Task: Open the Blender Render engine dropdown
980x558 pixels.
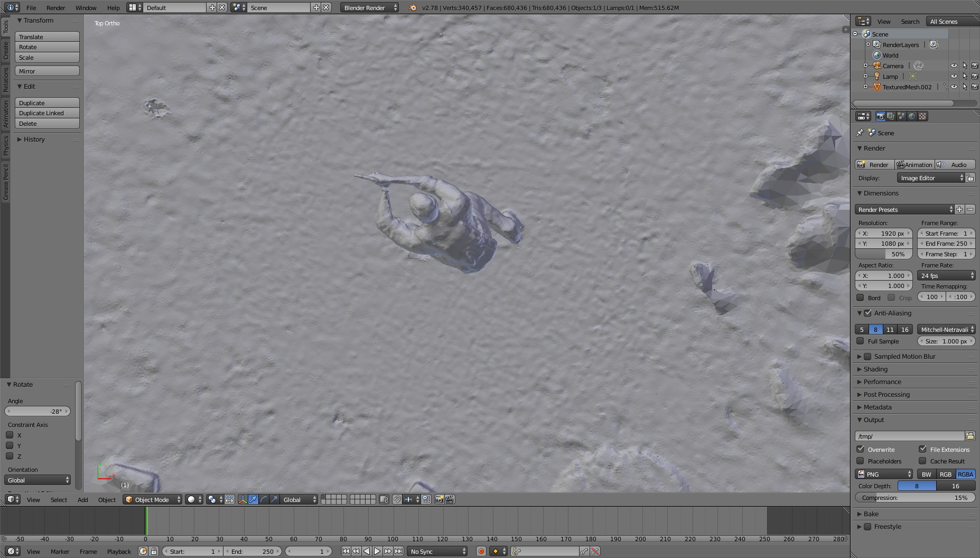Action: point(369,7)
